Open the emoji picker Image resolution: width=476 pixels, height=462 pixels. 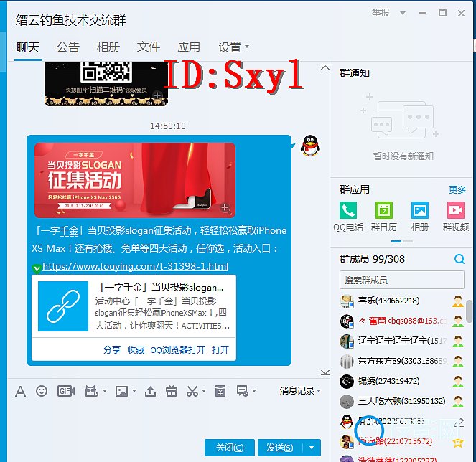(x=42, y=391)
